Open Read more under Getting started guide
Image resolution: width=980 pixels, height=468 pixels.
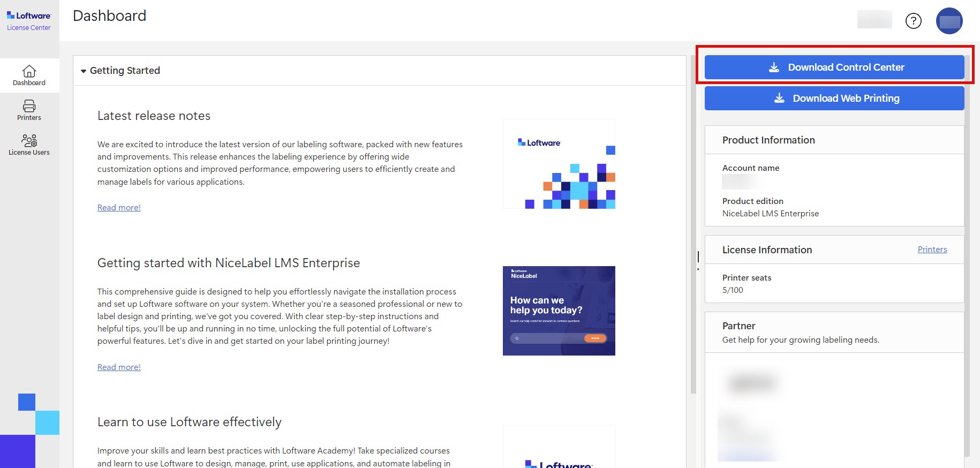tap(119, 367)
